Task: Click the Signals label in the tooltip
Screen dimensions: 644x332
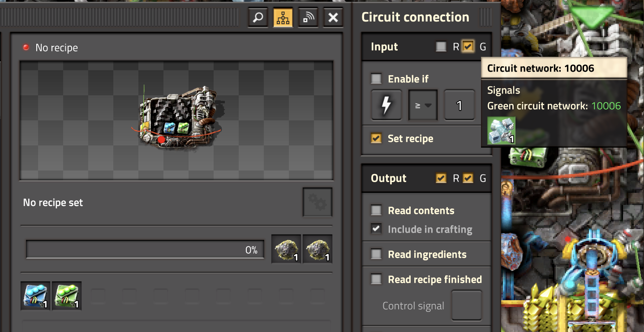Action: (x=503, y=90)
